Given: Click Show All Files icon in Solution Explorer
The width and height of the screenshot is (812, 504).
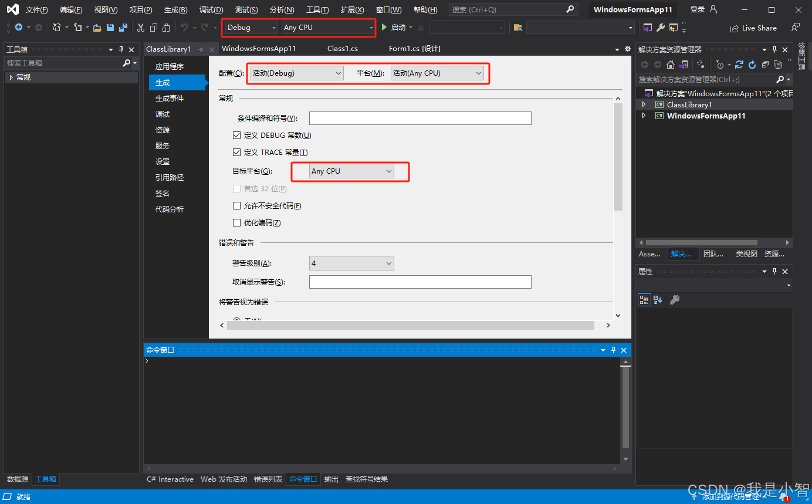Looking at the screenshot, I should tap(778, 65).
